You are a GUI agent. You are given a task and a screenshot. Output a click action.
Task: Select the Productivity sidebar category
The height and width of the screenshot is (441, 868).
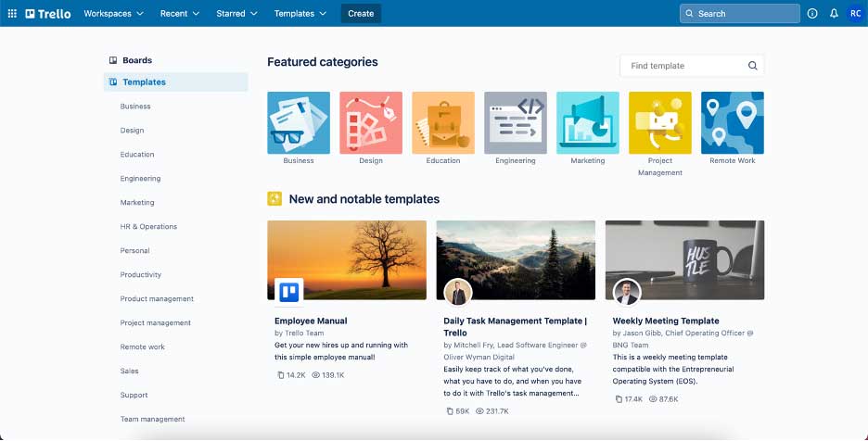pyautogui.click(x=141, y=274)
